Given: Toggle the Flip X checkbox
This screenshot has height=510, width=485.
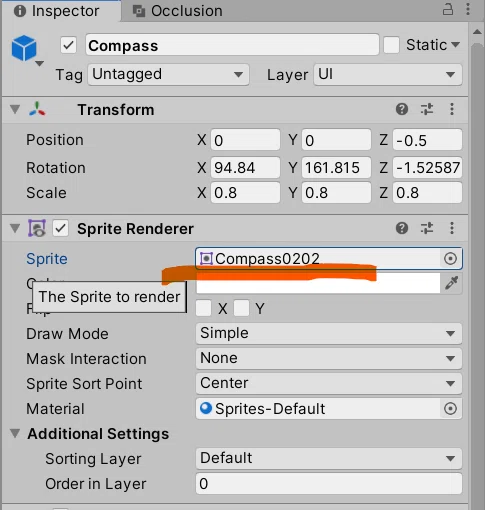Looking at the screenshot, I should click(x=204, y=308).
